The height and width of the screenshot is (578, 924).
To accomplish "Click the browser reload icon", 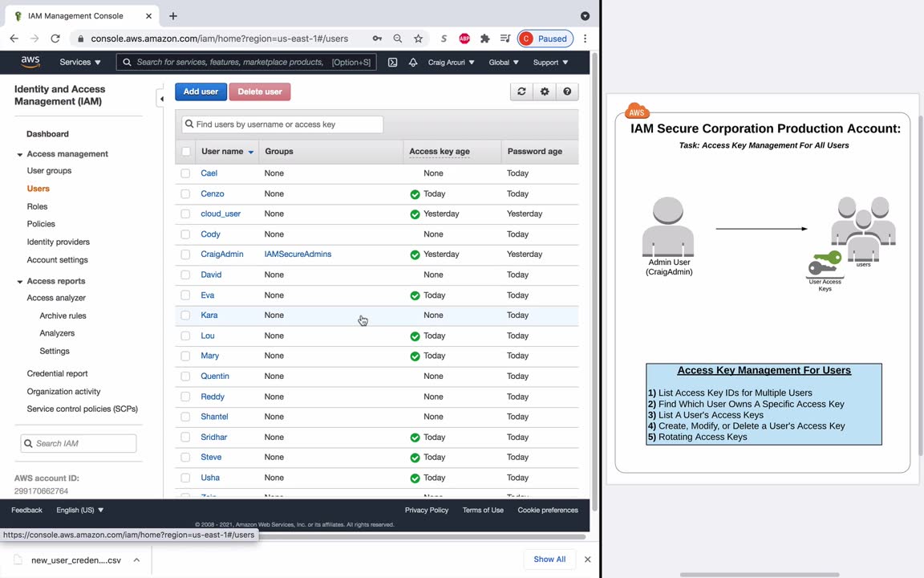I will 55,39.
